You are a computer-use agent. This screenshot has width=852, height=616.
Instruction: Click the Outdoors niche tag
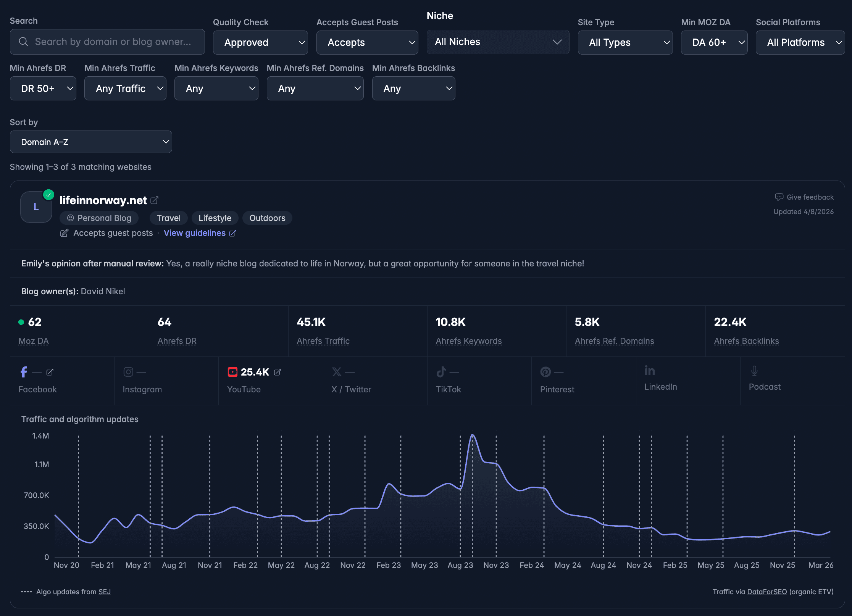[x=267, y=218]
